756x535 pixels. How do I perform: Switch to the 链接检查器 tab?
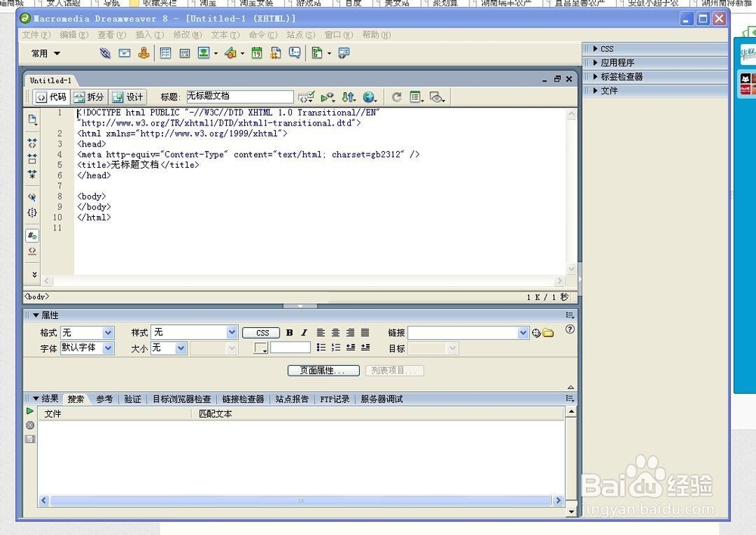click(243, 399)
